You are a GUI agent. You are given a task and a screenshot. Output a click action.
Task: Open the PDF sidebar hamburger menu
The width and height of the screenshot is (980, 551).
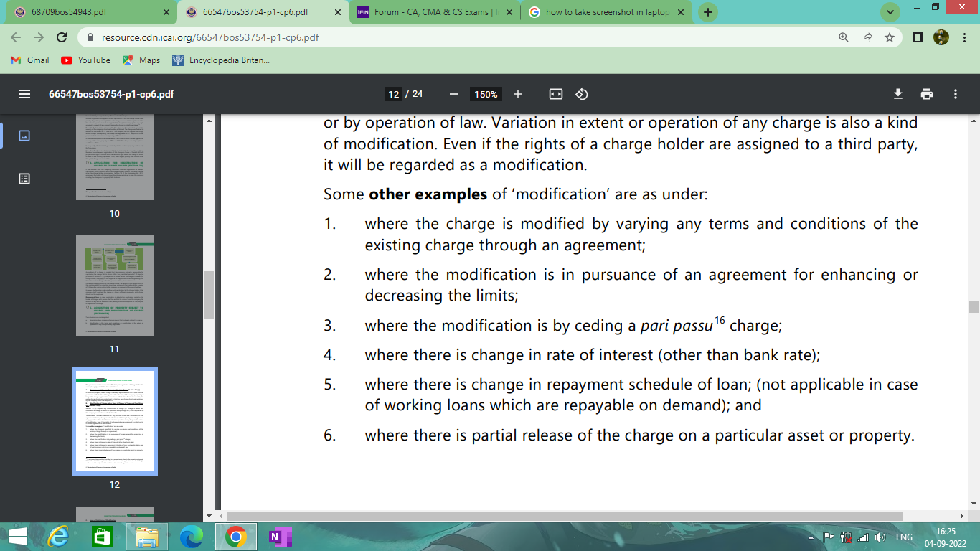[24, 94]
